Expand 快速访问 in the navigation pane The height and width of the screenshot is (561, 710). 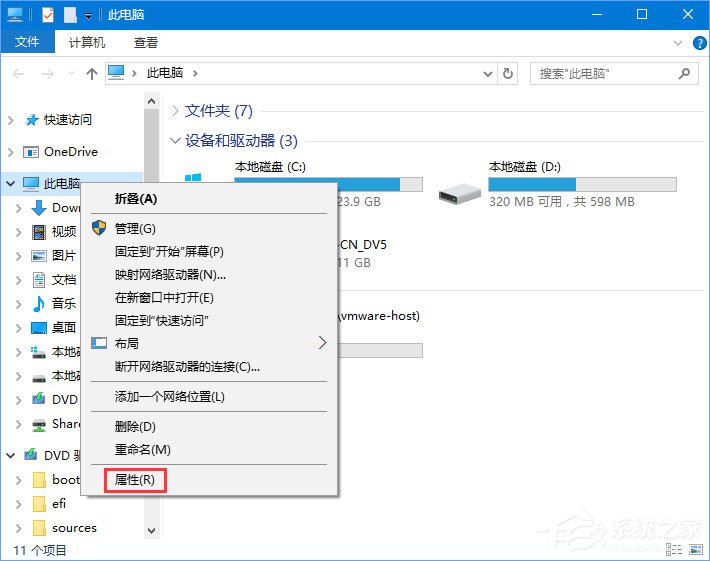point(11,120)
